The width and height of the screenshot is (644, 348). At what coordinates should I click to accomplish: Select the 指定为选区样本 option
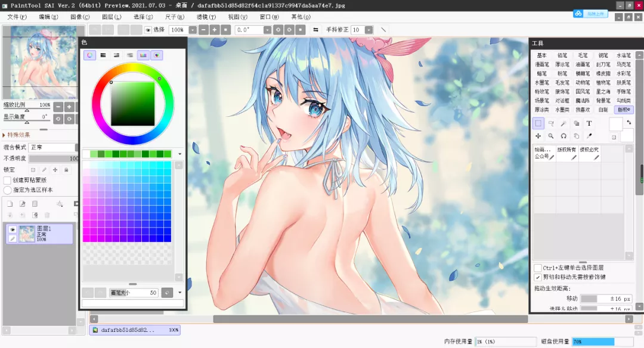pyautogui.click(x=7, y=190)
